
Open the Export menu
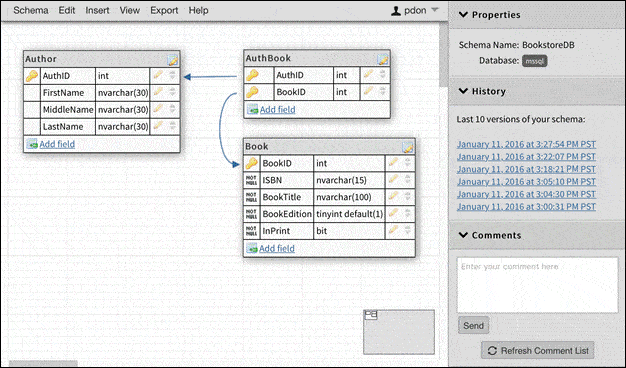tap(164, 10)
